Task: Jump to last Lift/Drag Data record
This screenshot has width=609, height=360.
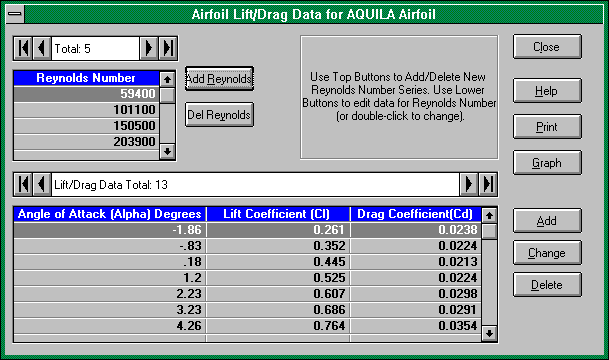Action: tap(488, 184)
